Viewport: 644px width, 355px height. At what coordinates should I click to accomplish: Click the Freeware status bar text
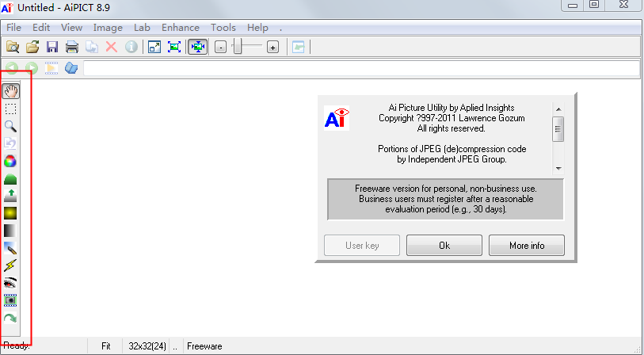tap(204, 346)
